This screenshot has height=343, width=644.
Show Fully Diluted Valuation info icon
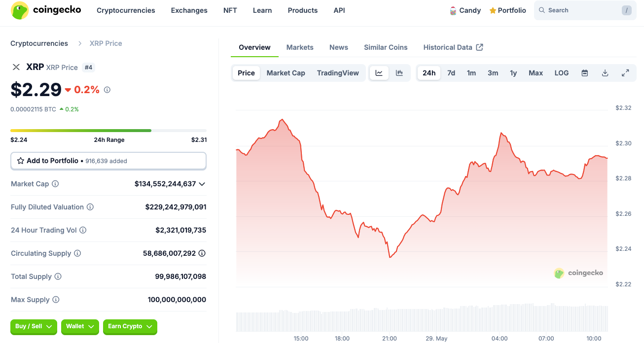[90, 207]
